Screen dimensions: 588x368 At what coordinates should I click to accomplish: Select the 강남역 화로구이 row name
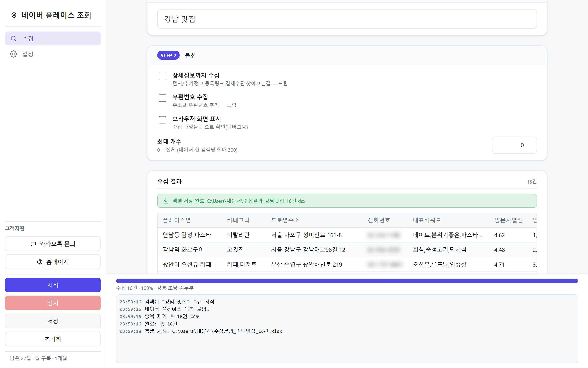(x=183, y=250)
